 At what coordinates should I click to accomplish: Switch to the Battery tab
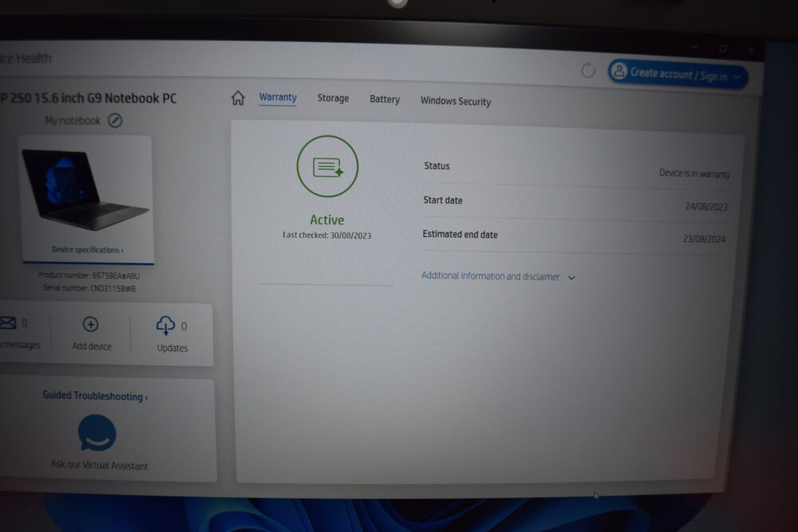tap(385, 99)
